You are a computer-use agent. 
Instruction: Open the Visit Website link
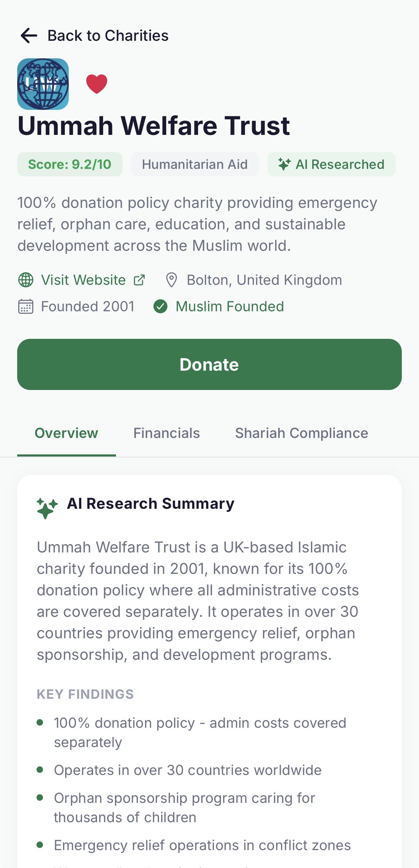83,280
